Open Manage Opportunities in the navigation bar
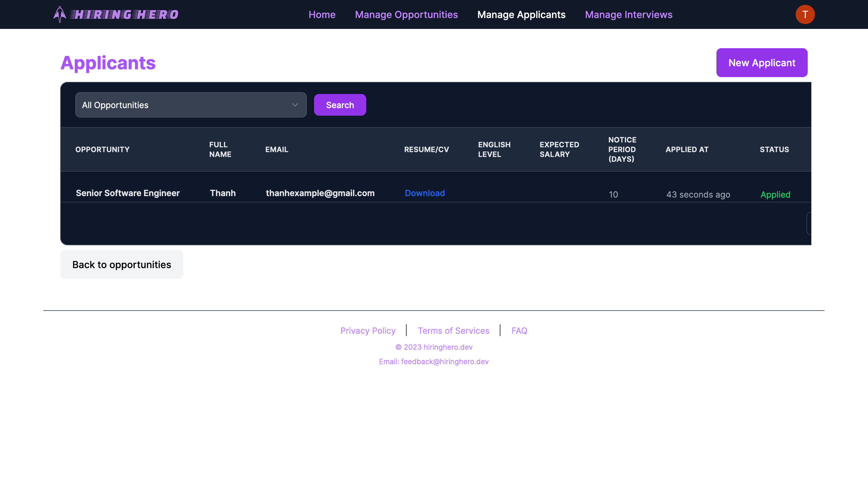The width and height of the screenshot is (868, 491). pyautogui.click(x=406, y=14)
